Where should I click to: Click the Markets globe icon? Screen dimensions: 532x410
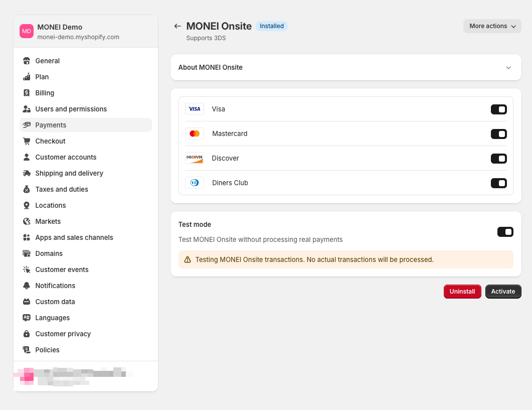pyautogui.click(x=27, y=221)
